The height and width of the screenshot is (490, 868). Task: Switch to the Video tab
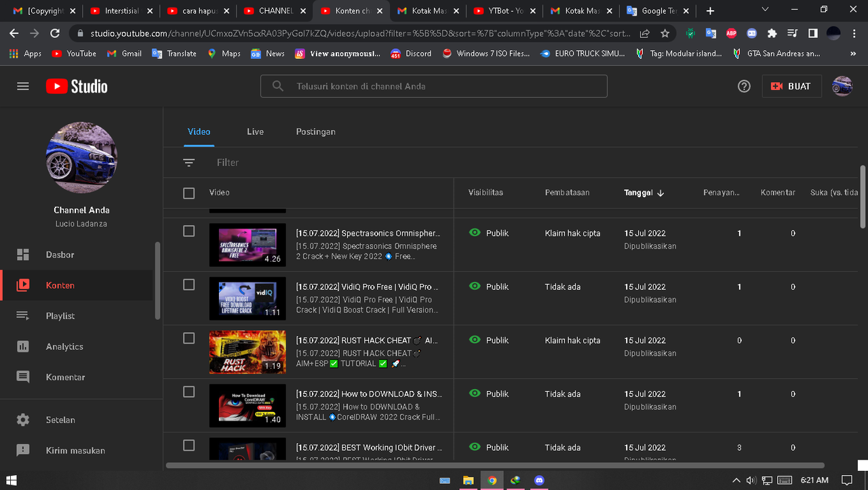199,131
